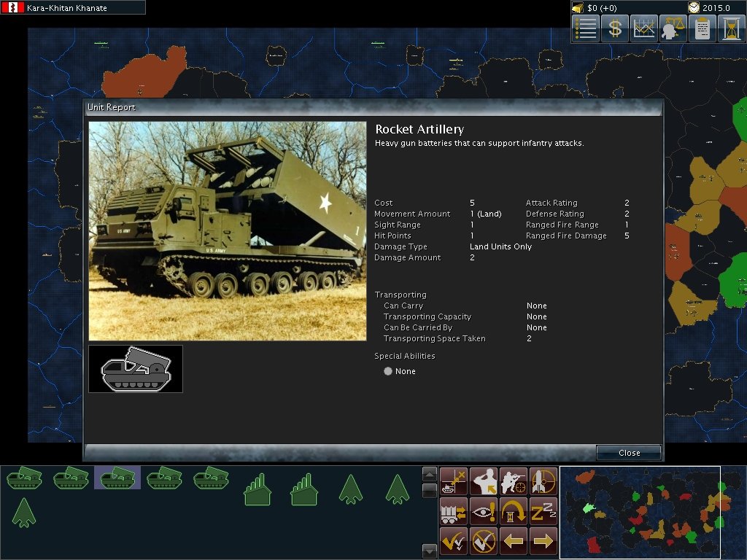
Task: Close the Unit Report dialog
Action: [x=629, y=453]
